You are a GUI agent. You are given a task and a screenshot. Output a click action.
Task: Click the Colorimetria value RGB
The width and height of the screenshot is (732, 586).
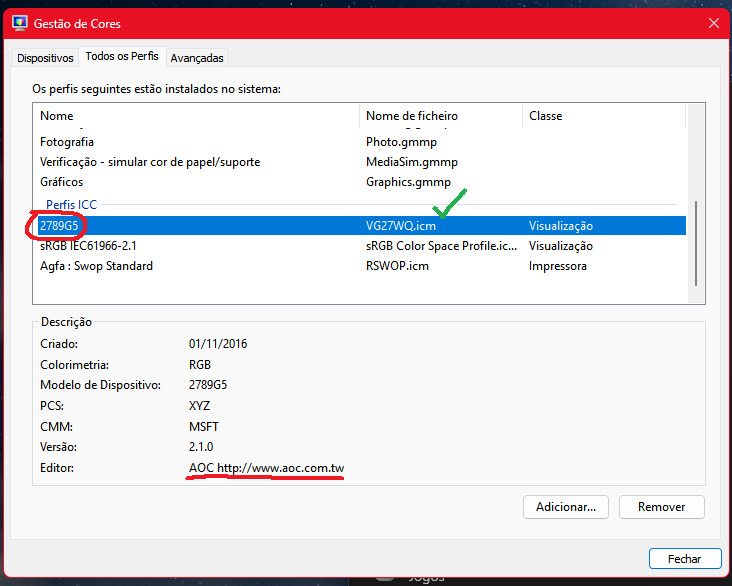click(x=200, y=365)
